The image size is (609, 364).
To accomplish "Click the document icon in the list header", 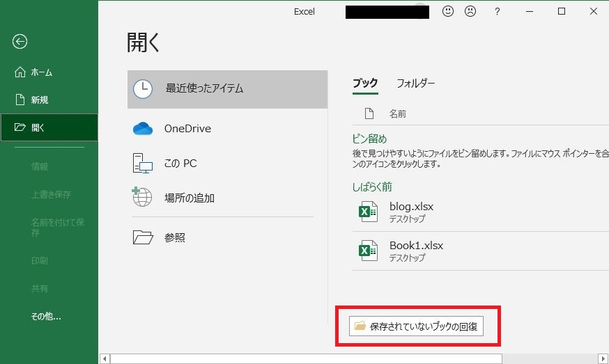I will coord(369,113).
